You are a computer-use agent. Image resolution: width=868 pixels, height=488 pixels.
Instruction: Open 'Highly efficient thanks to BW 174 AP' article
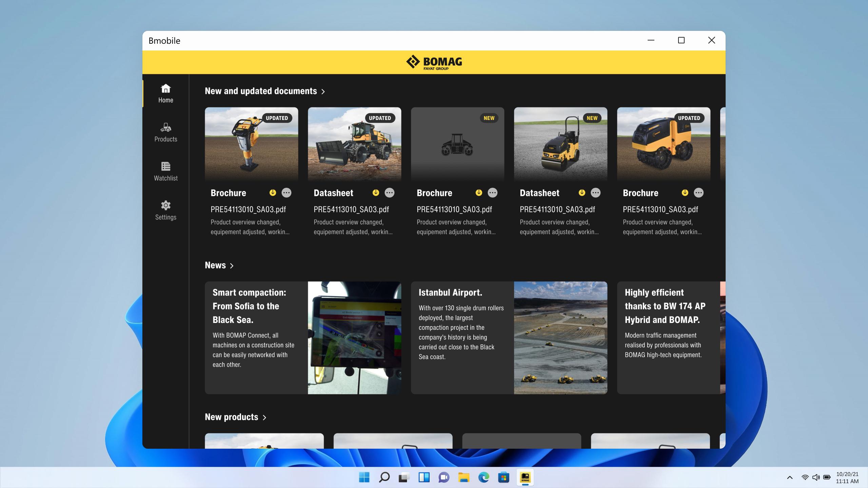click(x=665, y=306)
